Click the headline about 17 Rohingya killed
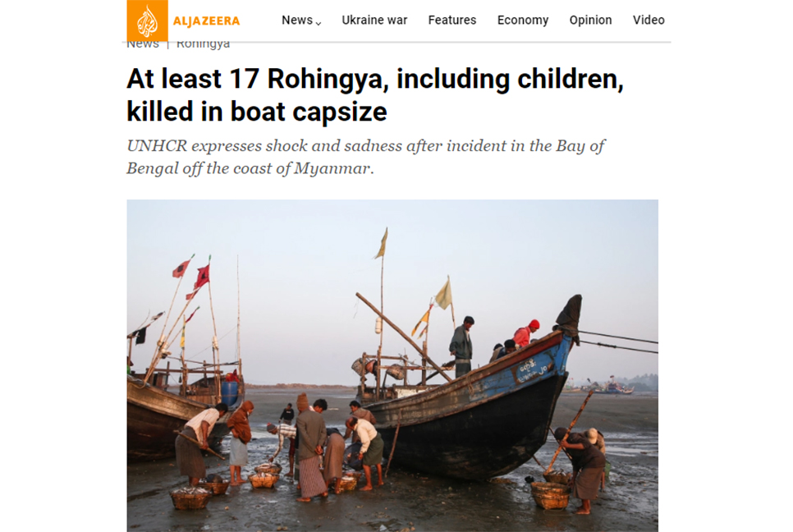 tap(375, 95)
